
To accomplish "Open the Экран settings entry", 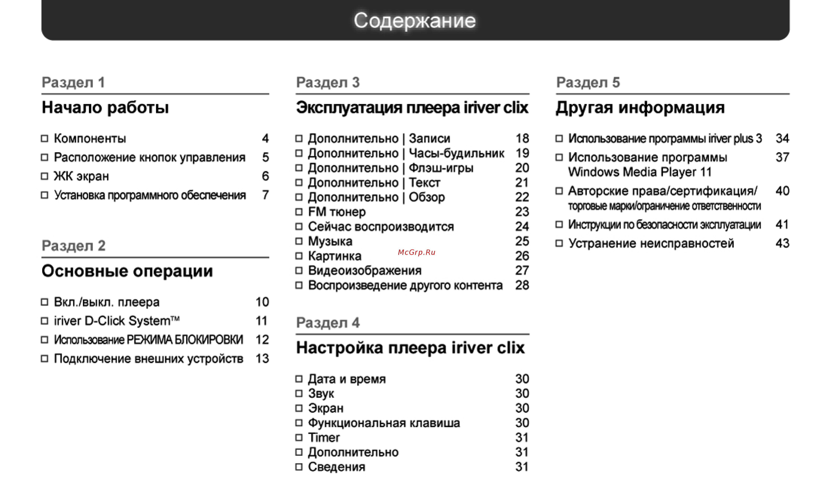I will (x=325, y=409).
